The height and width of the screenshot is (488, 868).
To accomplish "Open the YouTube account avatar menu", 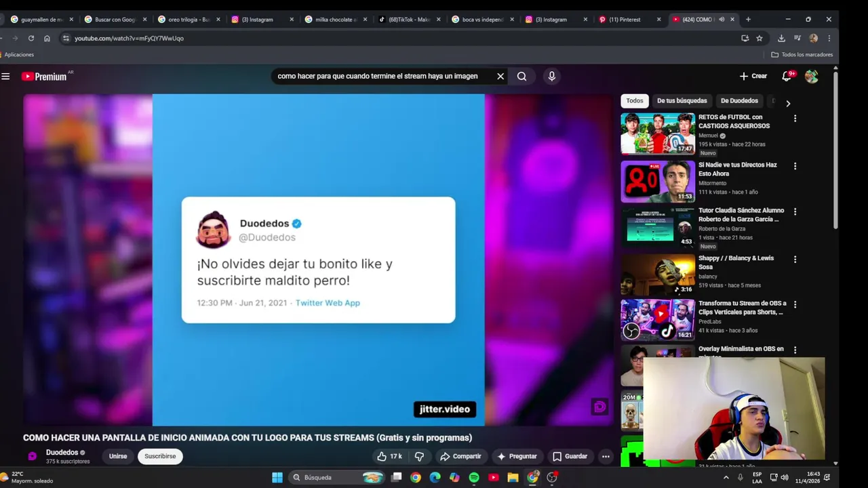I will click(811, 77).
